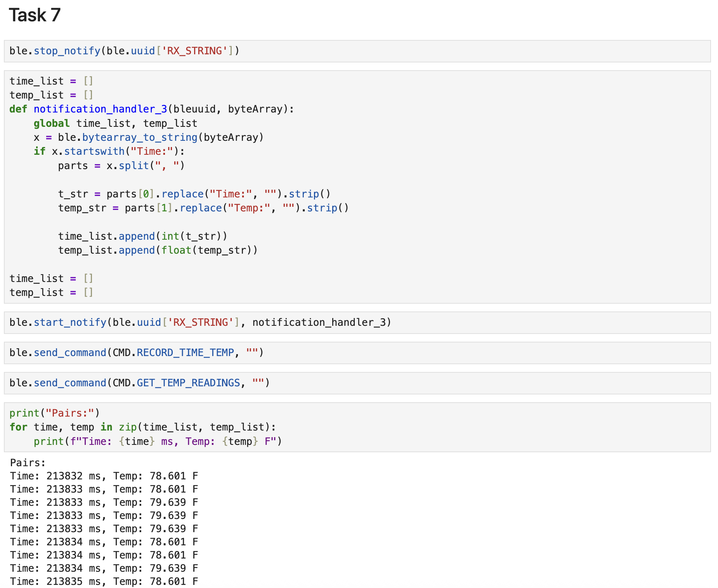718x588 pixels.
Task: Click the horizontal scrollbar below the output
Action: pos(359,587)
